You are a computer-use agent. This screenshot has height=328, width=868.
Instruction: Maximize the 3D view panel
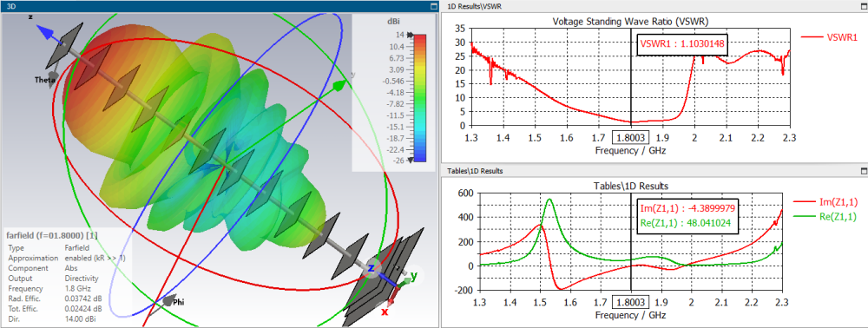[433, 6]
